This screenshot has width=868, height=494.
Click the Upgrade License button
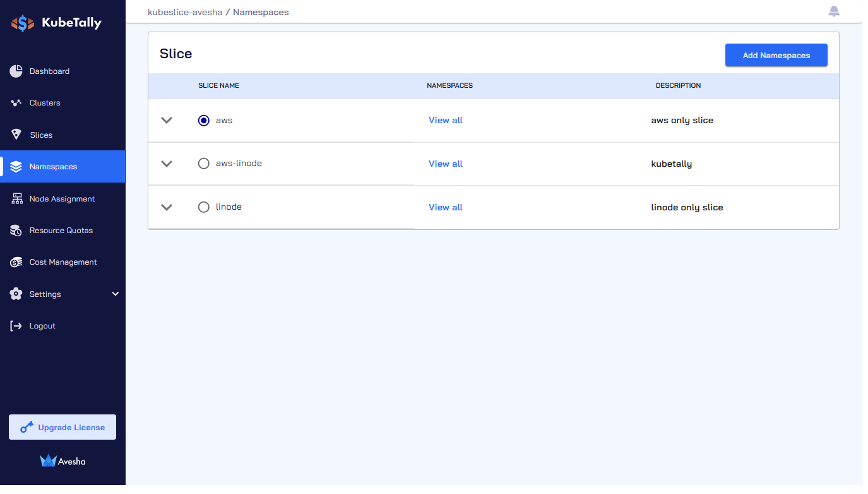pyautogui.click(x=62, y=428)
